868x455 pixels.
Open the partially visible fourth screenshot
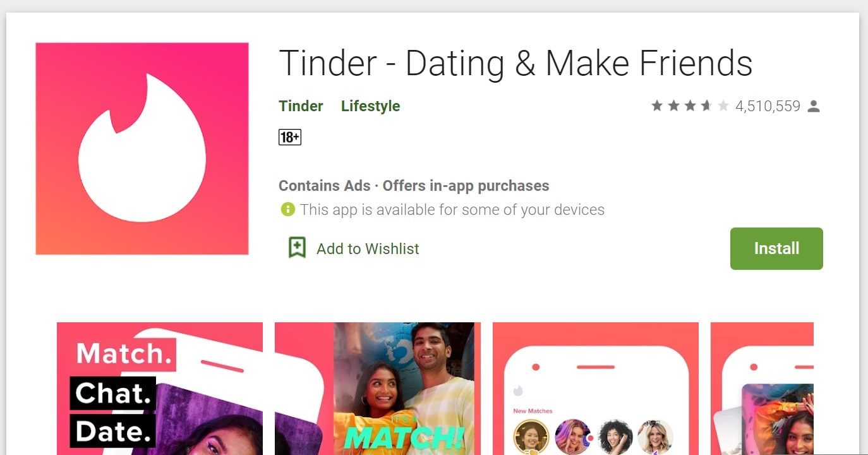click(x=762, y=389)
